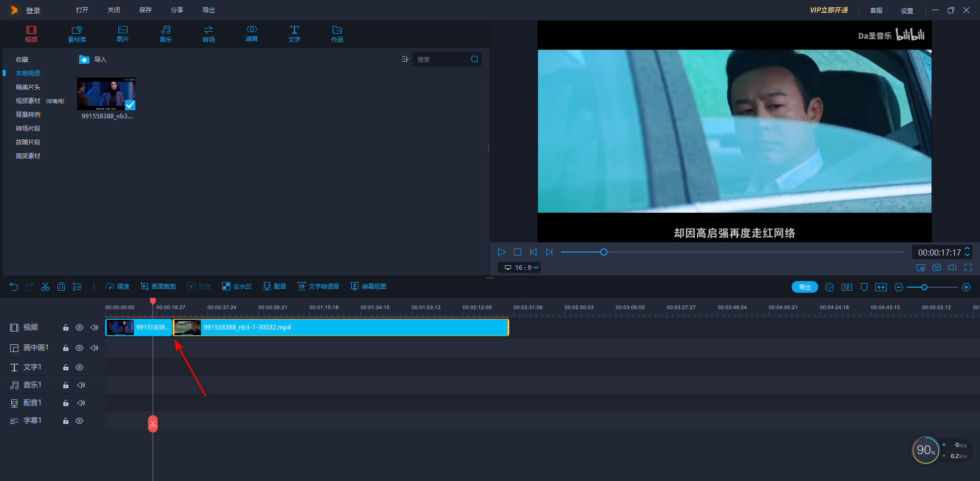
Task: Take a snapshot with the camera icon
Action: [x=937, y=267]
